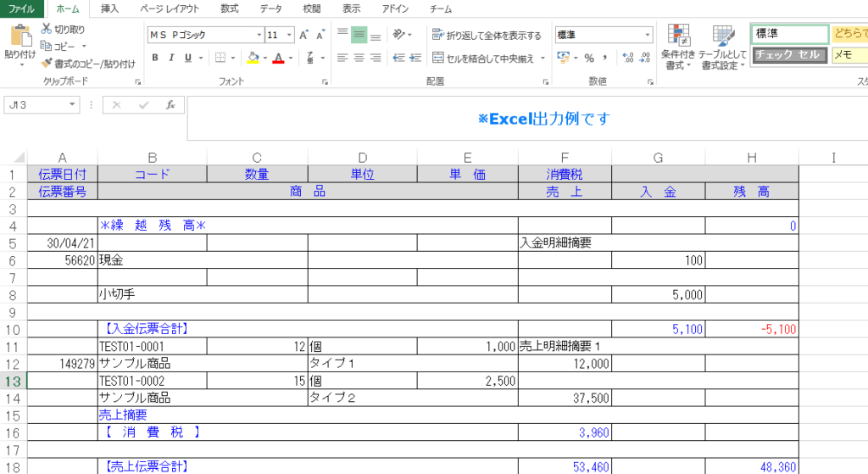Increase decimal places

(x=628, y=58)
